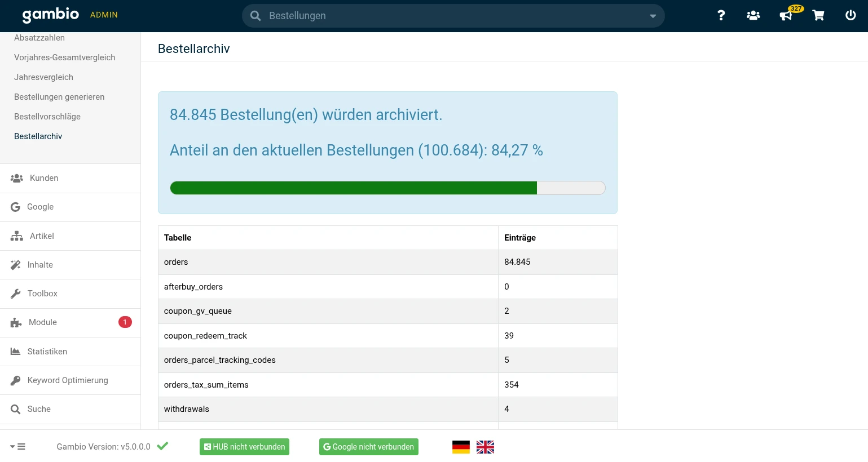
Task: Select Bestellvorschläge in the sidebar
Action: click(x=47, y=117)
